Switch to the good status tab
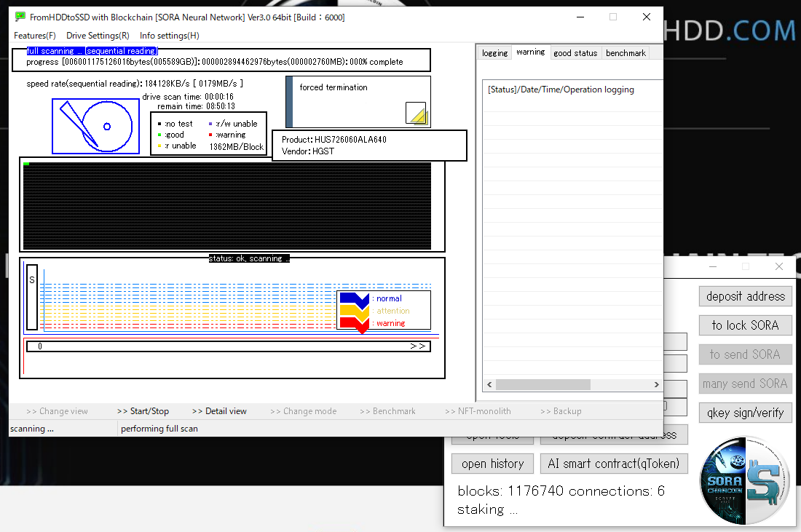This screenshot has width=801, height=532. pos(575,53)
